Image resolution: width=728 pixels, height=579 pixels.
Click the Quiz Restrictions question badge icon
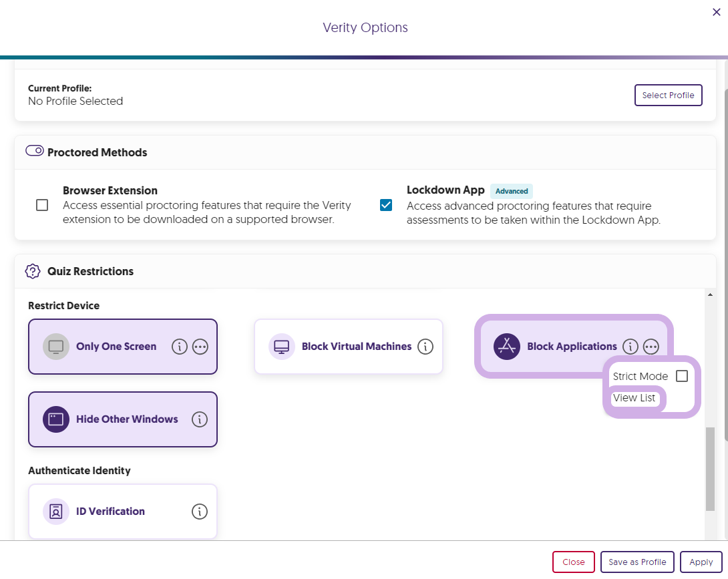coord(33,271)
